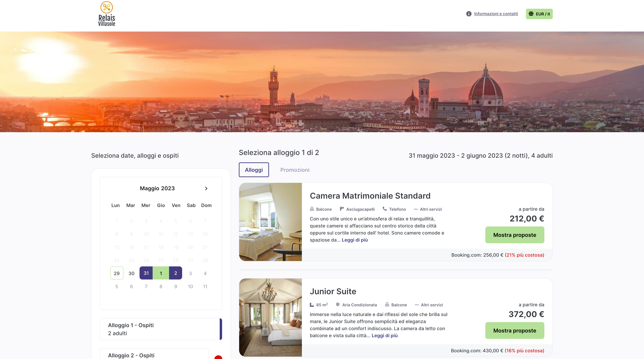Switch to the Promozioni tab
This screenshot has height=359, width=644.
[294, 170]
